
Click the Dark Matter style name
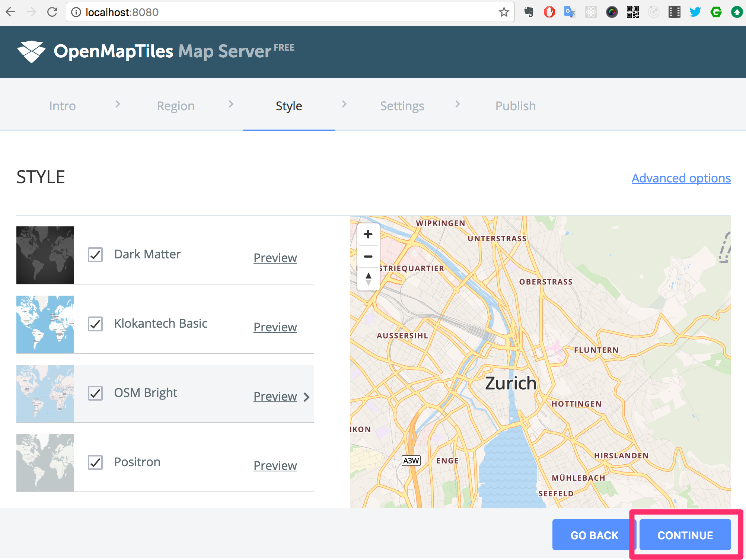pyautogui.click(x=147, y=254)
